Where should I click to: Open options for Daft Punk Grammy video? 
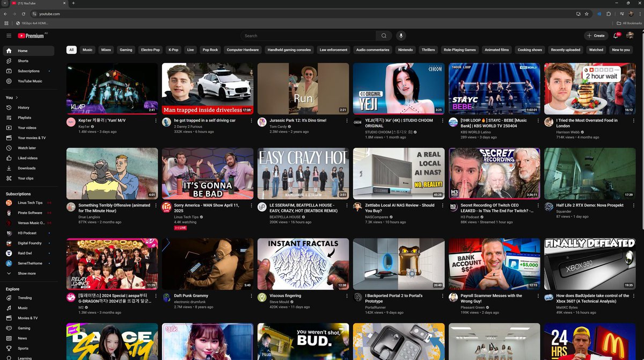251,296
